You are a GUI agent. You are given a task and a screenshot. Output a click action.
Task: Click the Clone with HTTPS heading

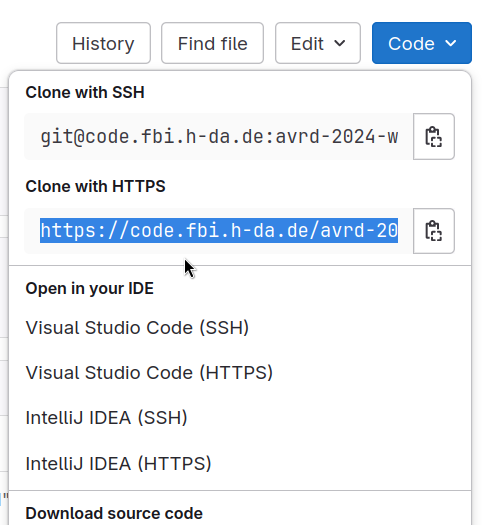click(x=95, y=186)
